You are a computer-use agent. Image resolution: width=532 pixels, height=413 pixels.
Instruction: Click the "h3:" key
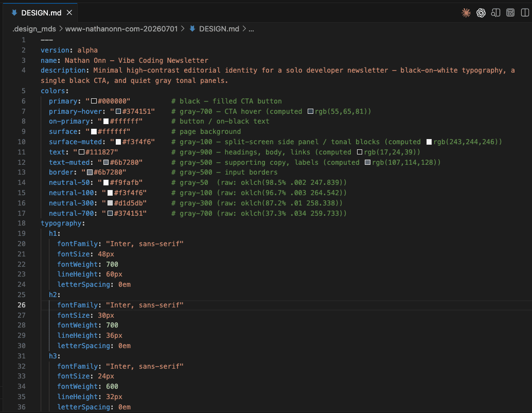(55, 356)
